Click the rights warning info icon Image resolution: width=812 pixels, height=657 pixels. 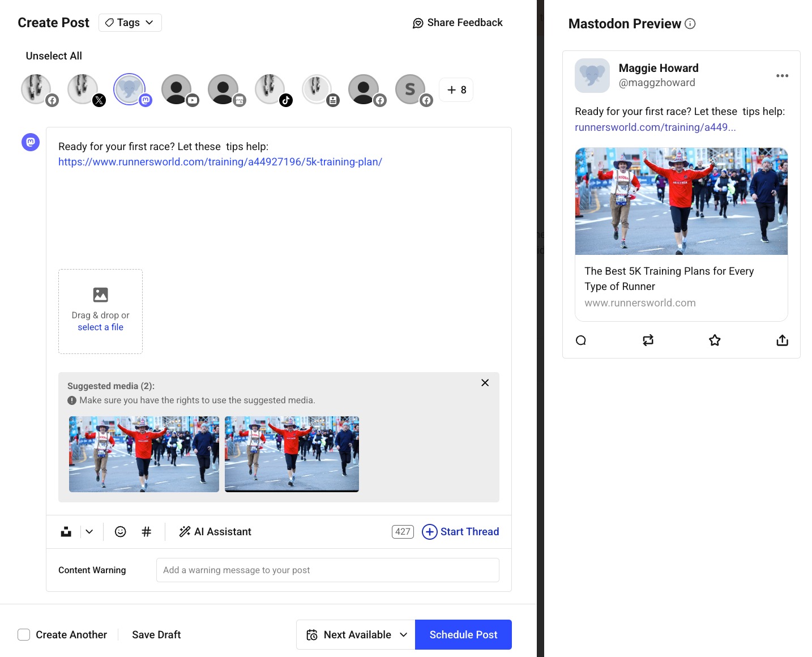[x=72, y=400]
